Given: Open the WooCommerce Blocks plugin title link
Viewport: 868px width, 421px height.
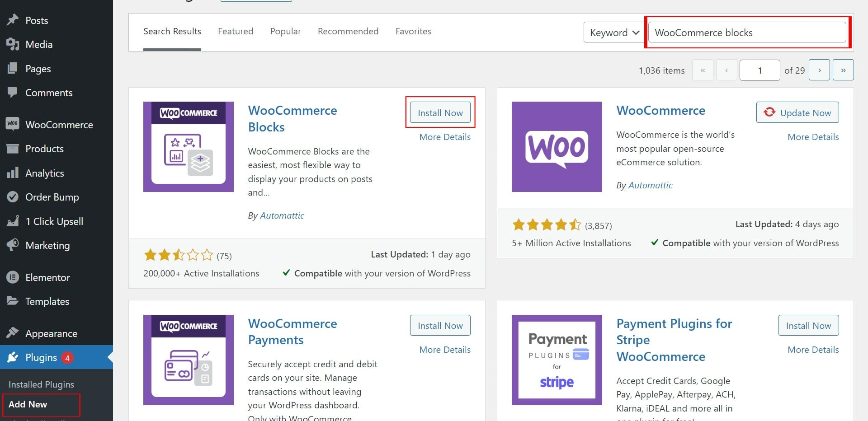Looking at the screenshot, I should (x=292, y=119).
